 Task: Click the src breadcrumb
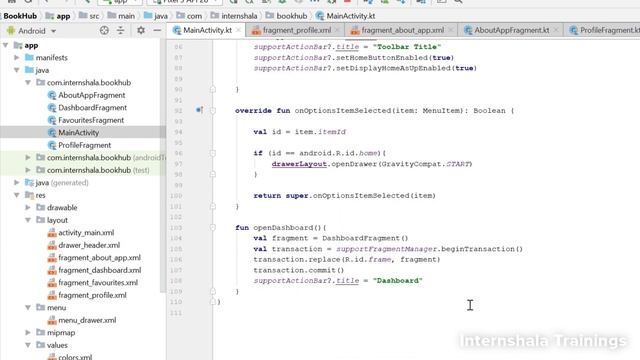pyautogui.click(x=89, y=16)
